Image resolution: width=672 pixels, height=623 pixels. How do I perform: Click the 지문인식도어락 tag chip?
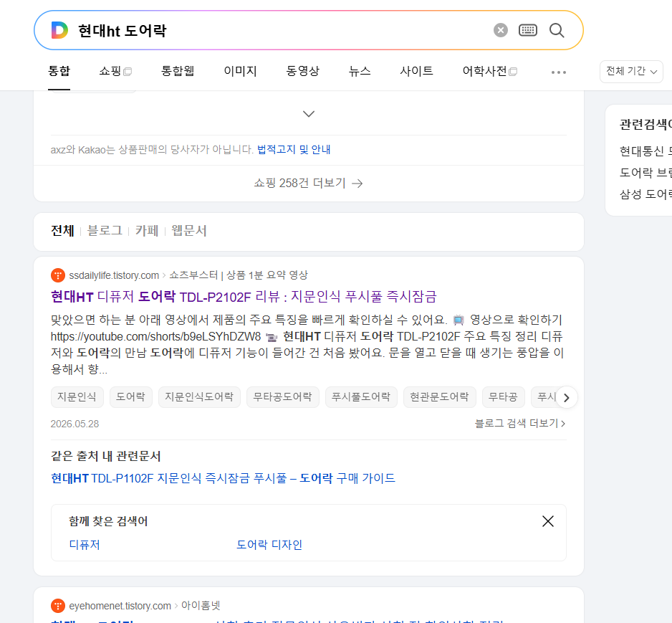pyautogui.click(x=199, y=397)
